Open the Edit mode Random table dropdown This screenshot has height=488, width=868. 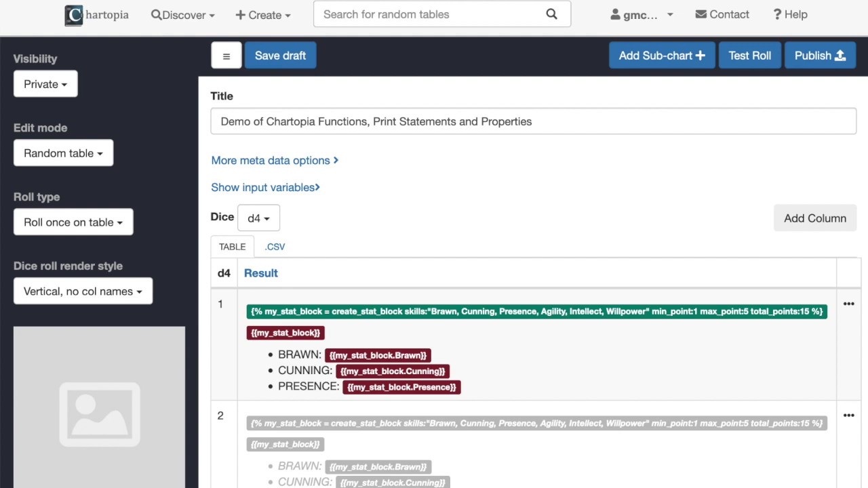tap(63, 153)
